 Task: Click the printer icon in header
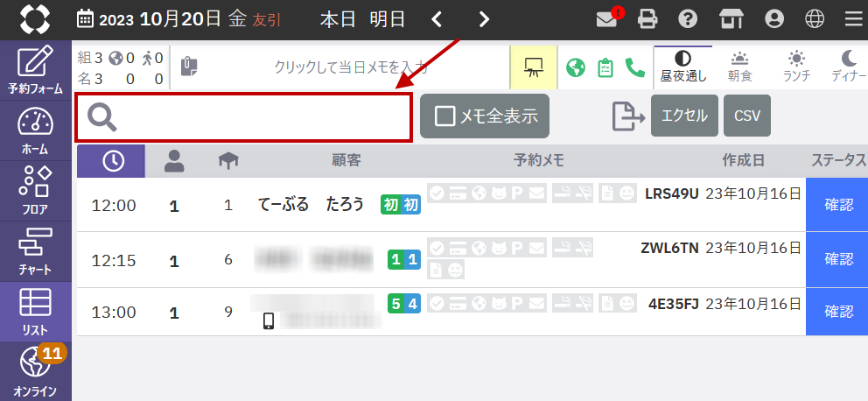click(x=647, y=18)
